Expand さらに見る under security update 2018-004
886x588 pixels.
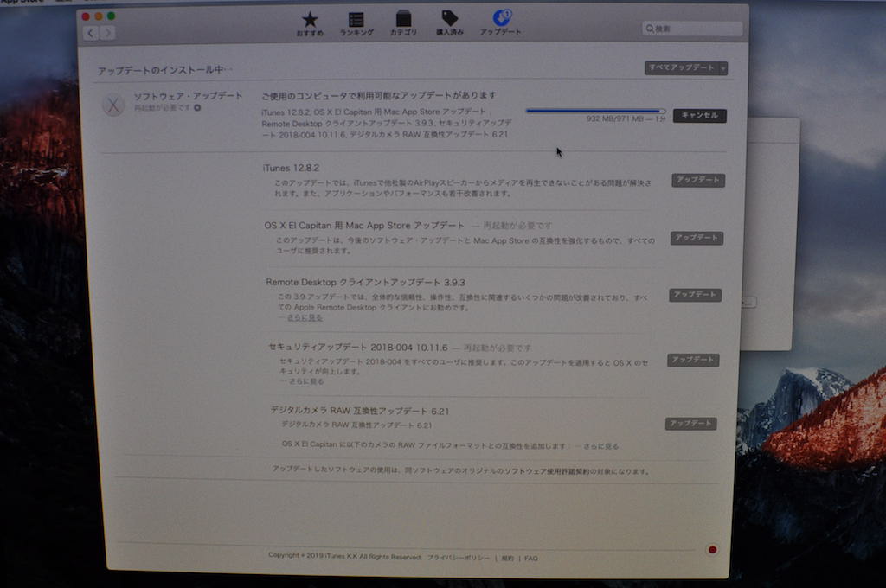point(307,381)
